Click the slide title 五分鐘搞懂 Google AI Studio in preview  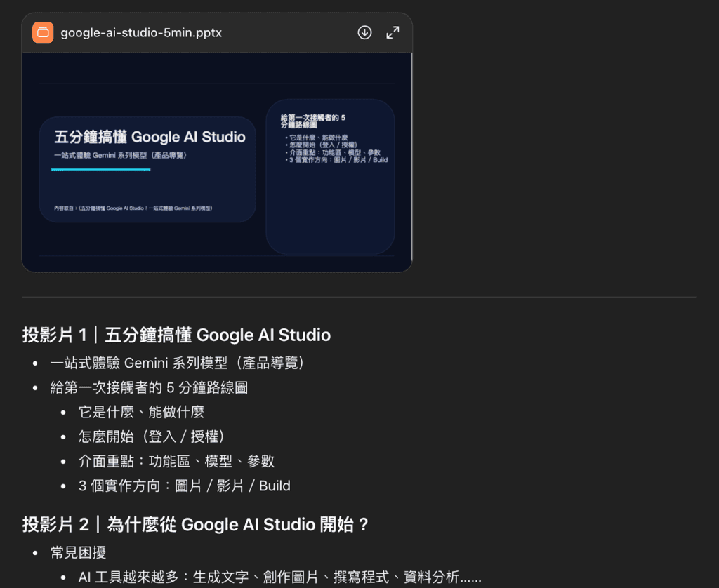[150, 137]
